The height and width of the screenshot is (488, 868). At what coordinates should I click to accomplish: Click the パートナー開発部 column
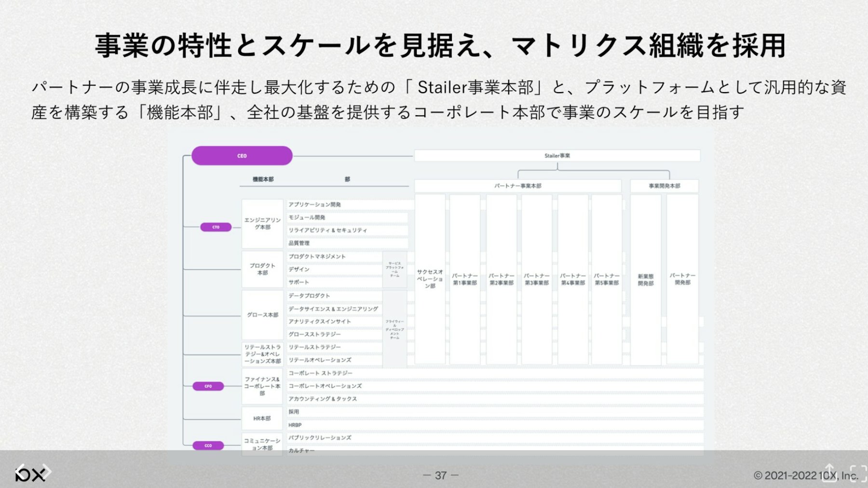click(683, 279)
